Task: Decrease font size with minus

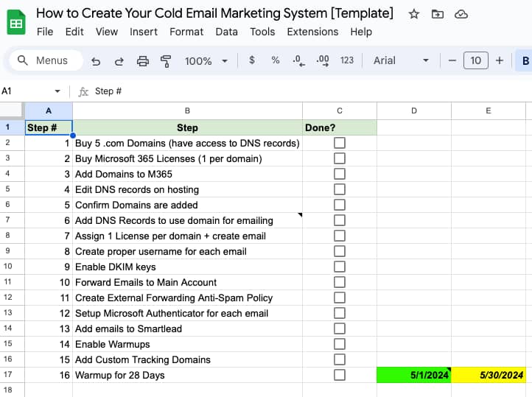Action: coord(452,60)
